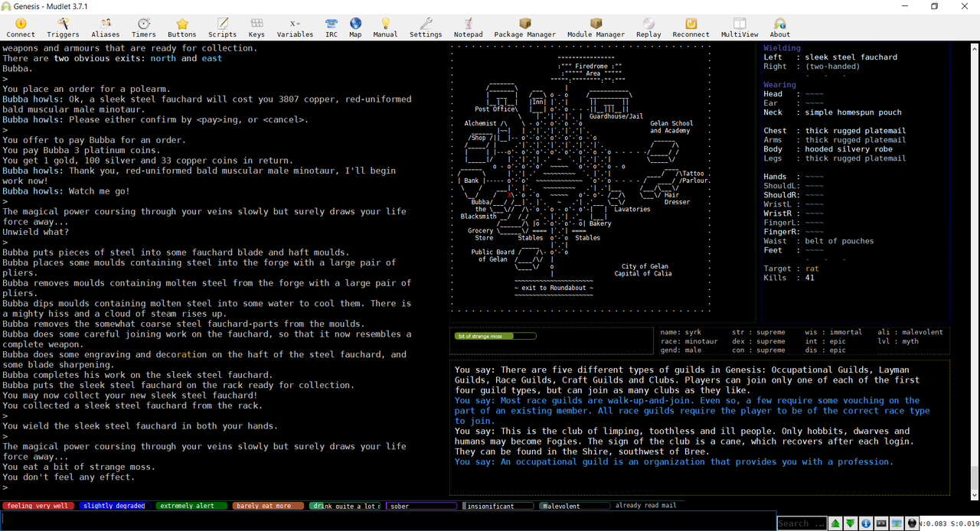Click the 'slightly degraded' mana gauge

click(x=114, y=506)
